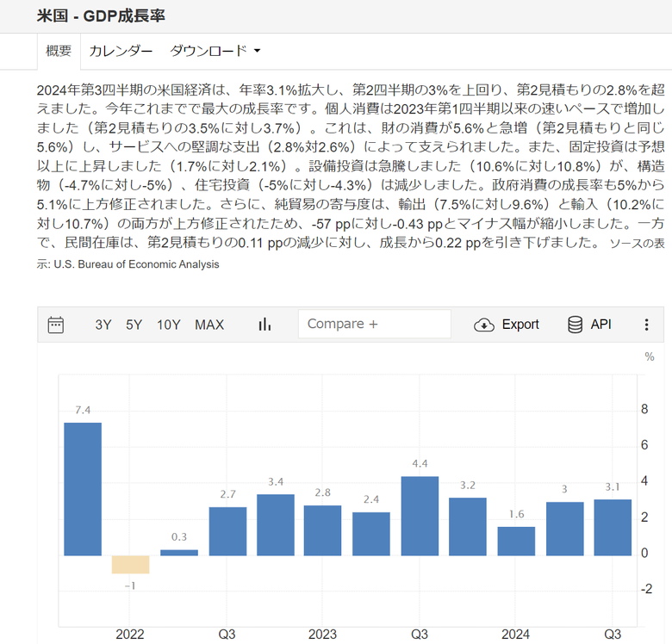
Task: Click the 米国 - GDP成長率 heading
Action: (101, 15)
